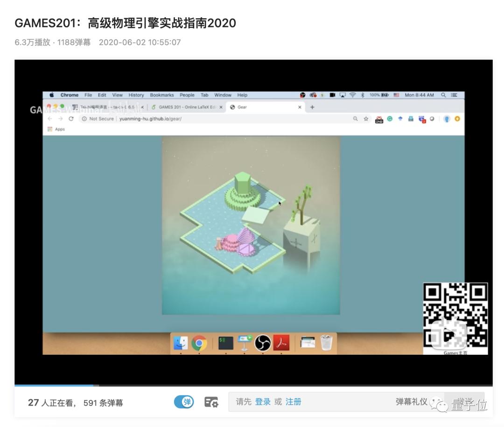
Task: Click the yuanming-hu.github.io/gear/ address bar
Action: coord(150,119)
